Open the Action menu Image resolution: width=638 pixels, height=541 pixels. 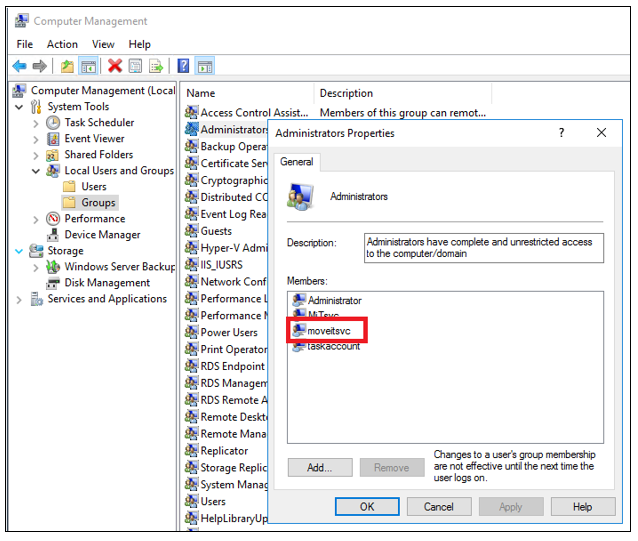pos(62,44)
